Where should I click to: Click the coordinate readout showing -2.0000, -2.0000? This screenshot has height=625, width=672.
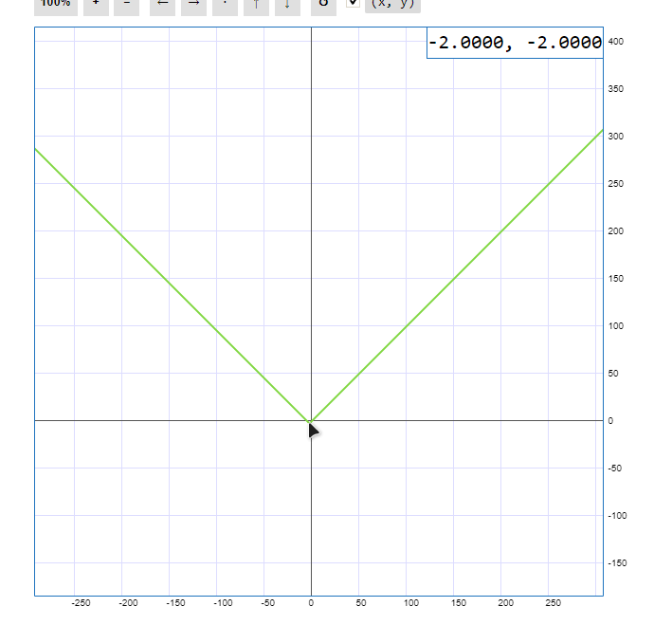click(x=515, y=43)
